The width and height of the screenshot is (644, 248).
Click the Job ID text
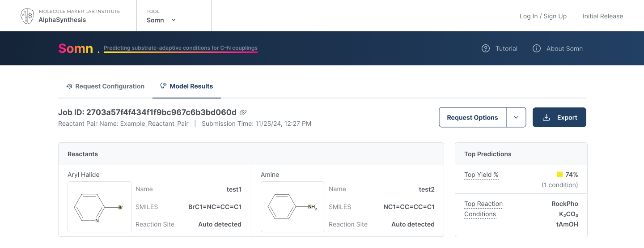click(147, 112)
